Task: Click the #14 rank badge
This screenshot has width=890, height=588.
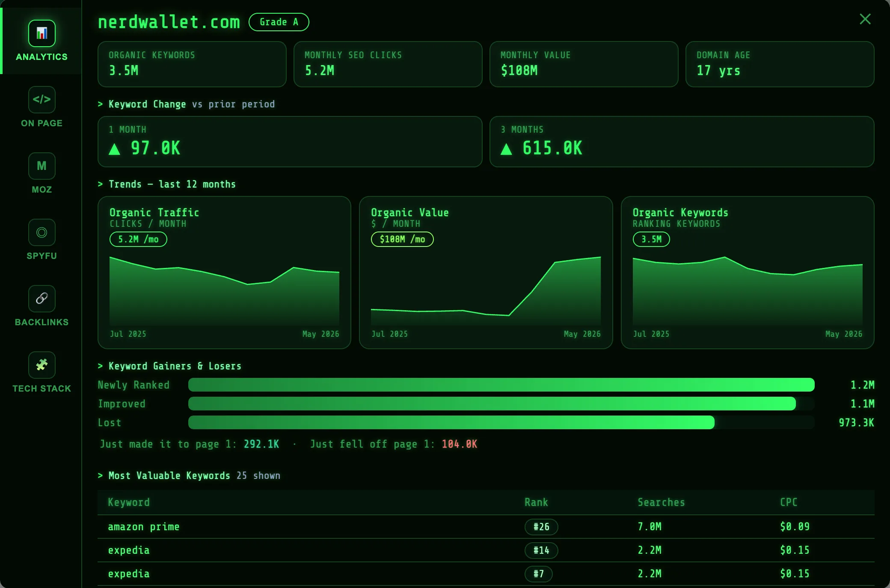Action: tap(541, 550)
